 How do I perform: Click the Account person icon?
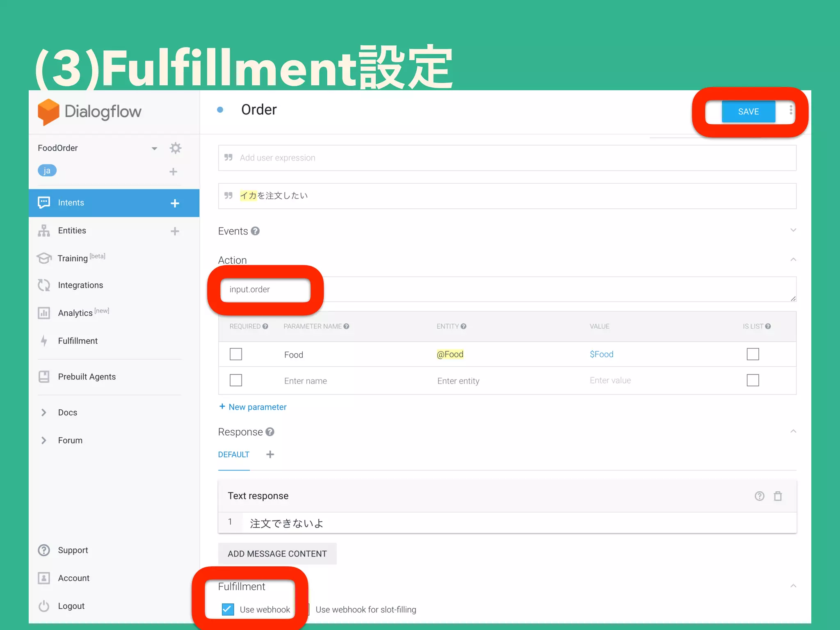(44, 578)
